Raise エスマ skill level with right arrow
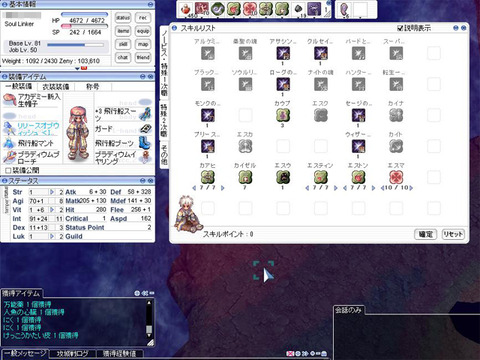The height and width of the screenshot is (360, 480). click(411, 188)
